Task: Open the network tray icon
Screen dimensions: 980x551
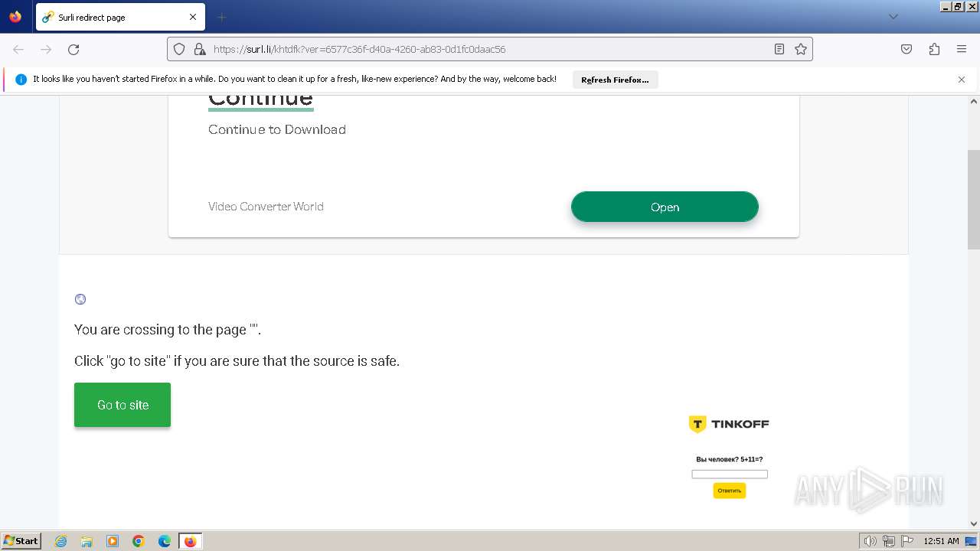Action: pyautogui.click(x=889, y=541)
